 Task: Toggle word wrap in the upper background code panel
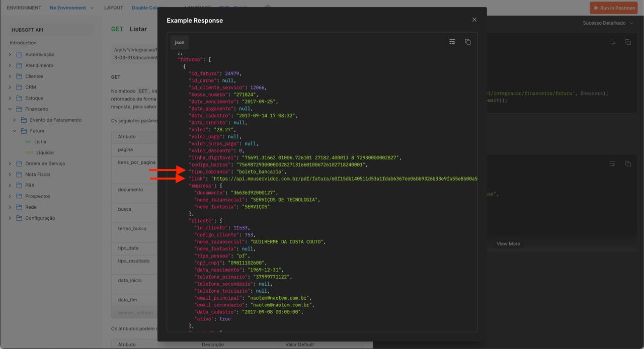(612, 42)
